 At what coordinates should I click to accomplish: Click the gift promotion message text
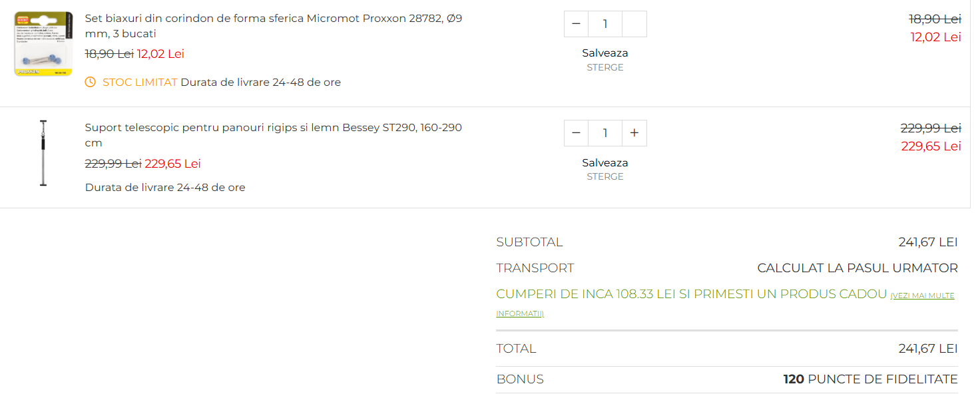click(x=691, y=294)
